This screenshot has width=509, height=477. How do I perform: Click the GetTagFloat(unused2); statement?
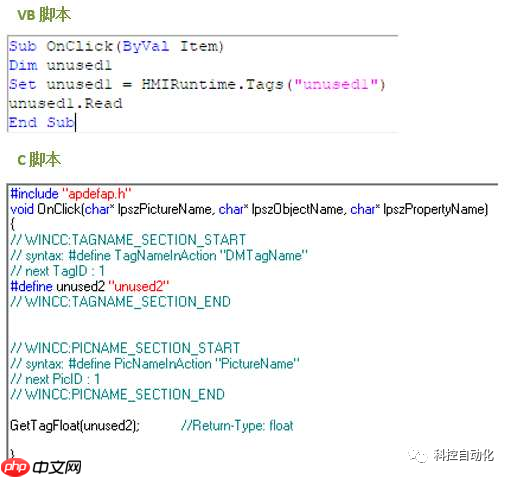75,426
